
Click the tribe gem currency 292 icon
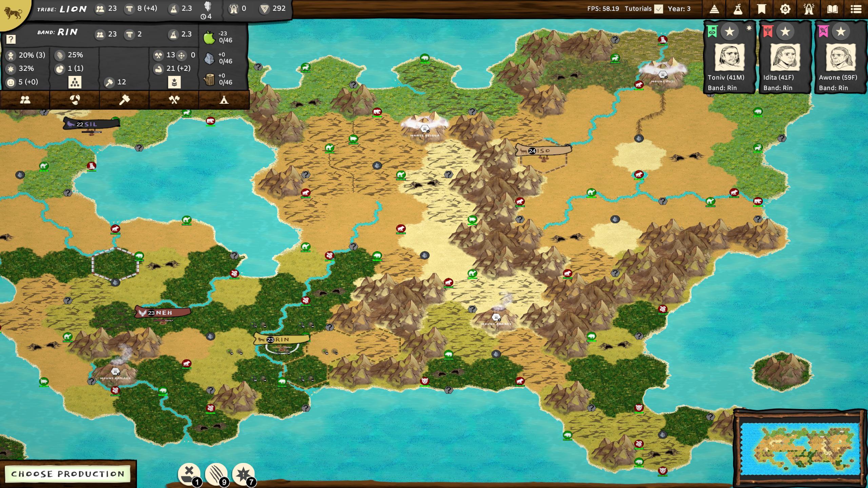264,9
